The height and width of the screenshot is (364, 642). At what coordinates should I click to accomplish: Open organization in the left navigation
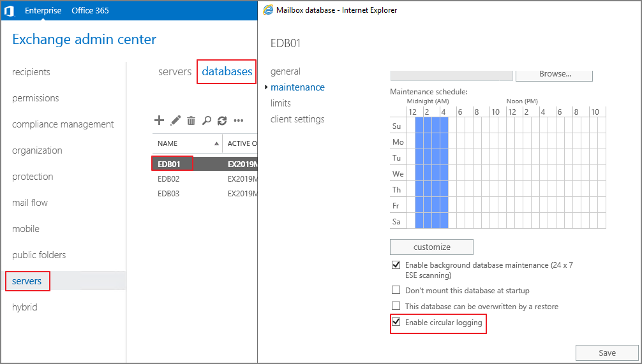37,150
